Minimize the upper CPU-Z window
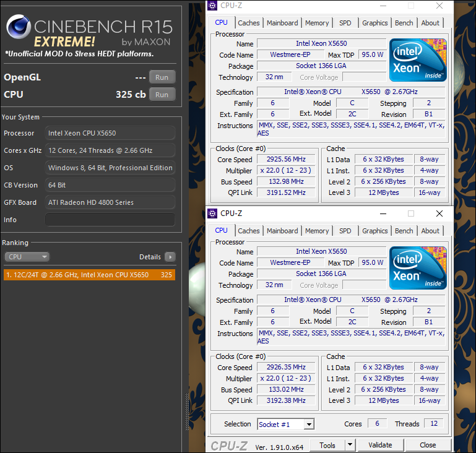The width and height of the screenshot is (476, 453). coord(383,6)
